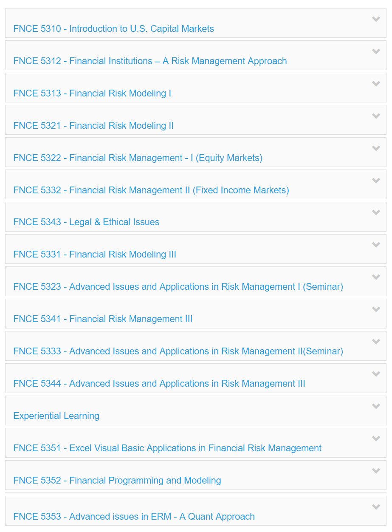Open FNCE 5341 Financial Risk Management III
Screen dimensions: 392x532
click(103, 319)
